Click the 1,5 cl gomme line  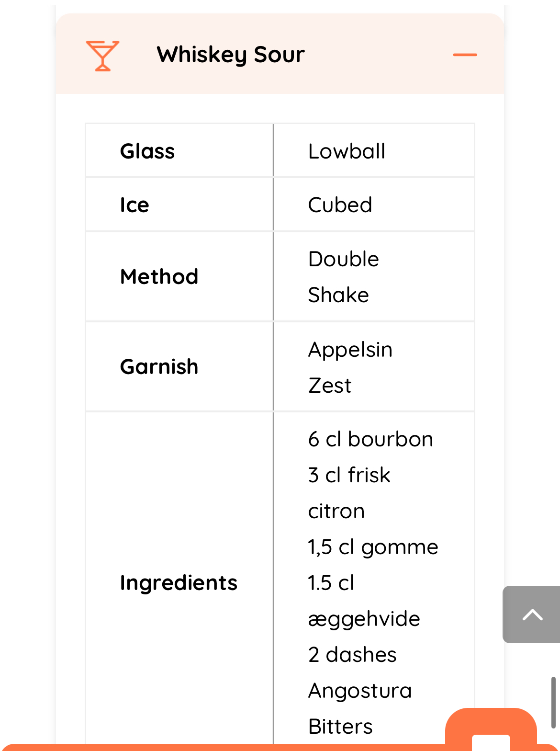click(373, 547)
